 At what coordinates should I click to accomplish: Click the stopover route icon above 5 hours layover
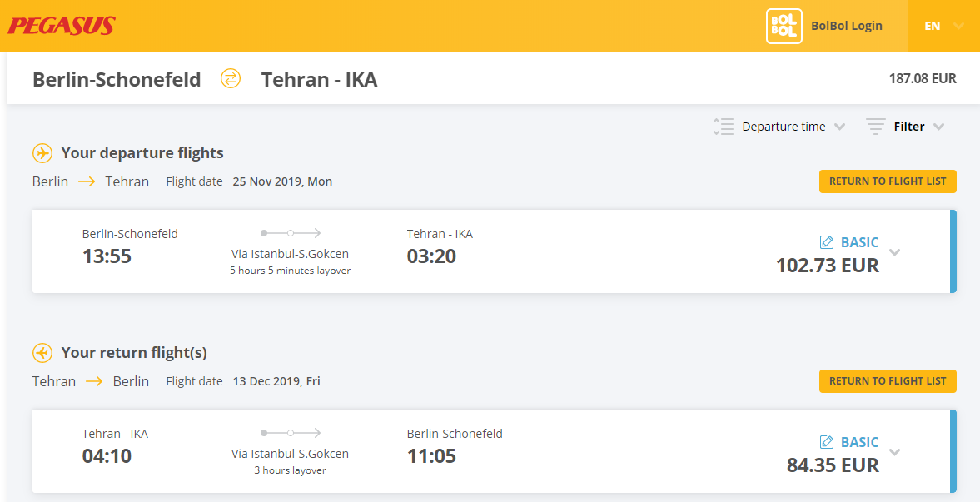click(x=290, y=233)
